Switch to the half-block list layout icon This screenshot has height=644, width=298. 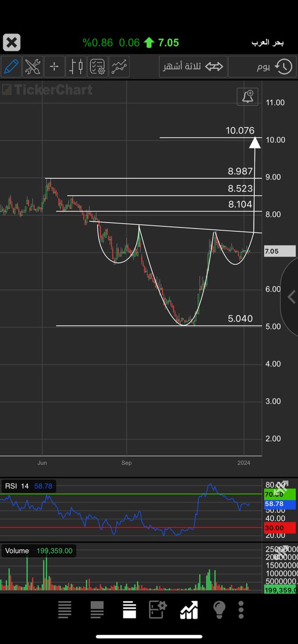(x=97, y=610)
